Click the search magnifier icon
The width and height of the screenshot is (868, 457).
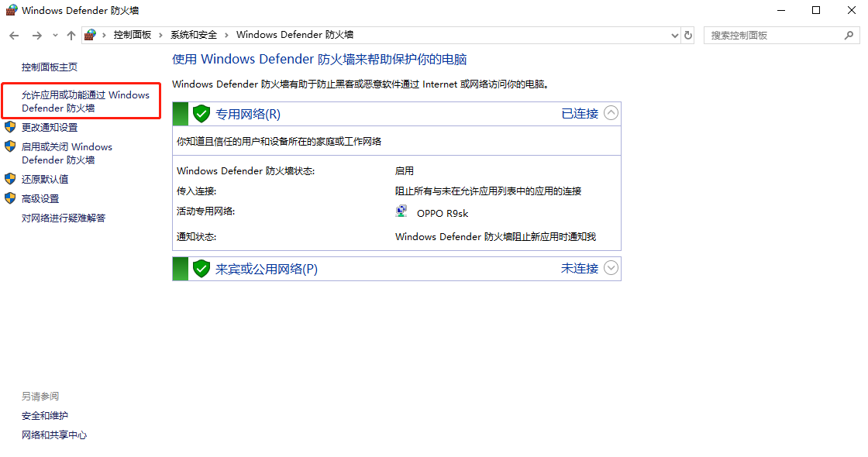click(849, 36)
